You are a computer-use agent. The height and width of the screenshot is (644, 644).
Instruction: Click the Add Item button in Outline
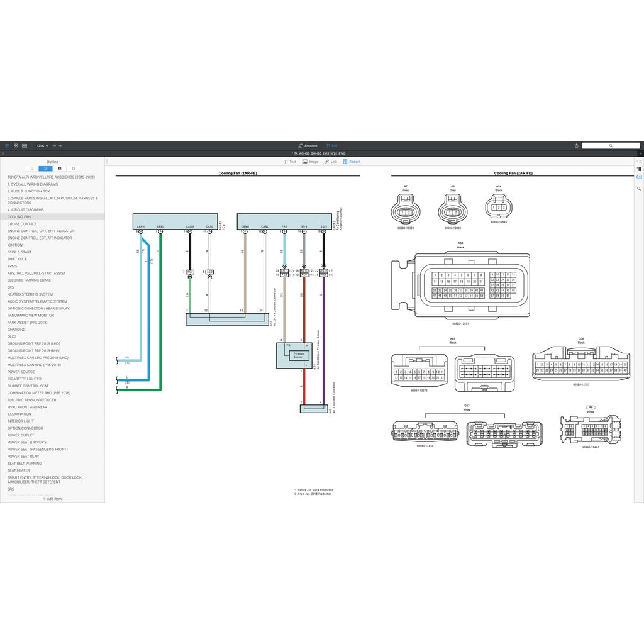tap(53, 499)
